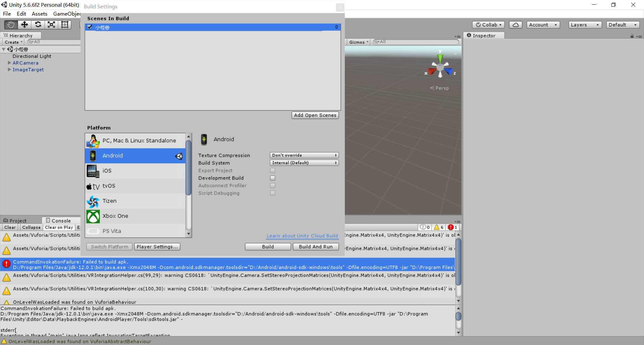The width and height of the screenshot is (644, 345).
Task: Open the Edit menu
Action: pos(21,14)
